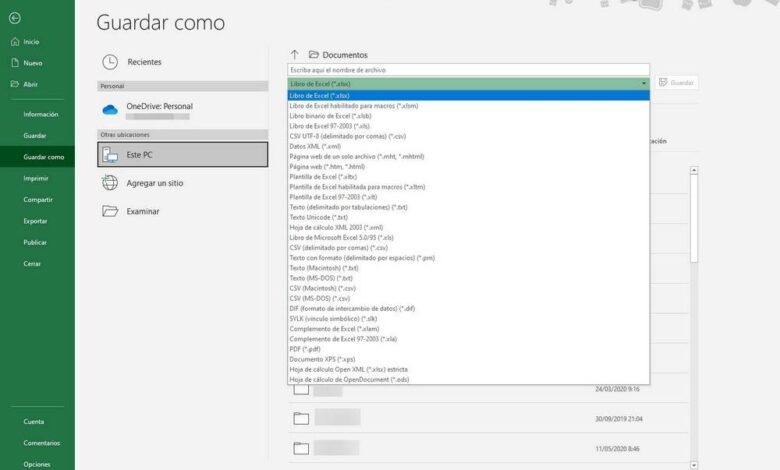This screenshot has height=470, width=780.
Task: Select Hoja de cálculo Open XML estricta
Action: click(469, 370)
